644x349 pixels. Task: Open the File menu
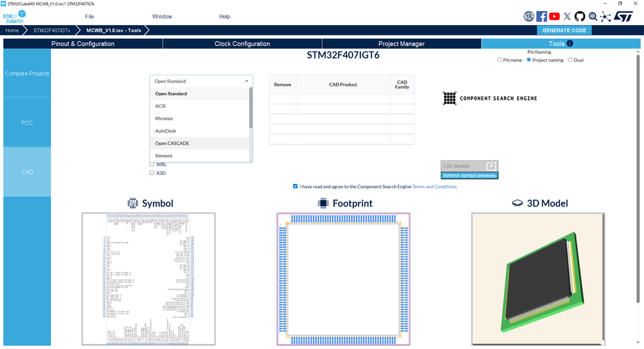[x=90, y=16]
